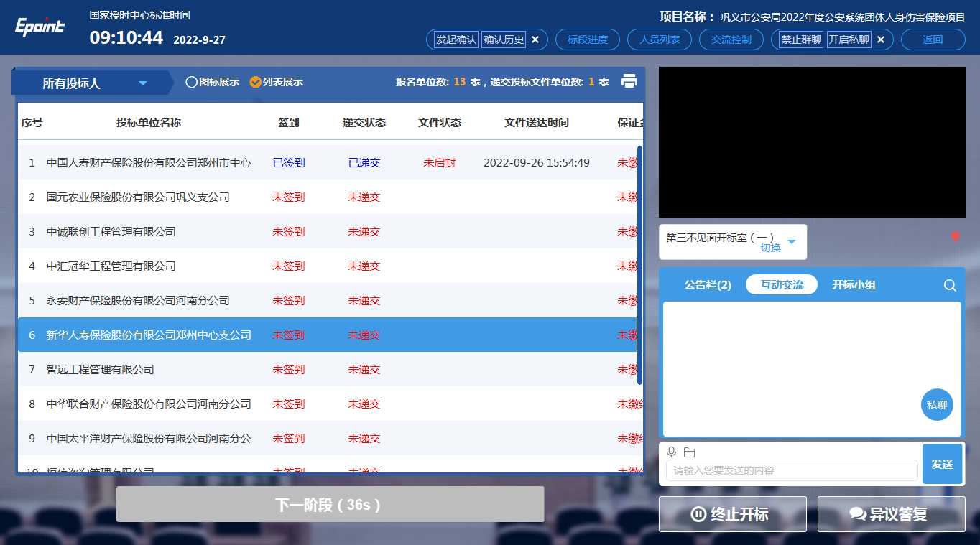This screenshot has height=545, width=980.
Task: Select row 中国人寿财产保险股份有限公司郑州市中心
Action: coord(328,163)
